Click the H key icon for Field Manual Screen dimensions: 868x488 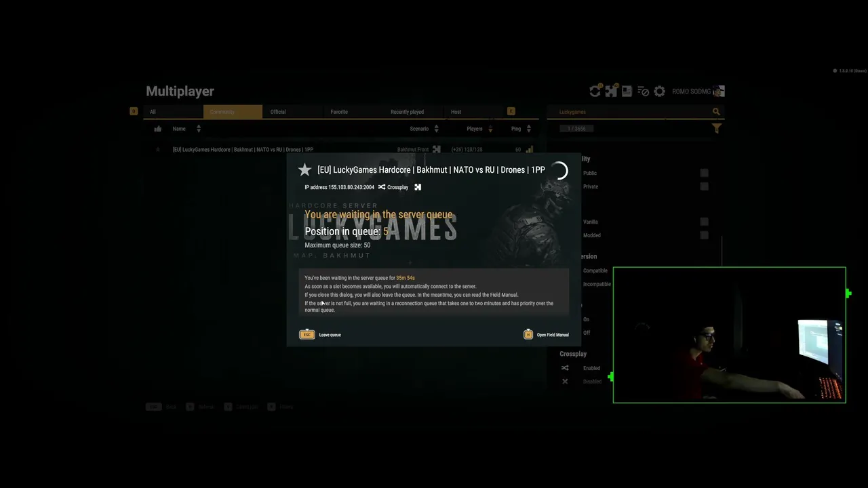[528, 335]
